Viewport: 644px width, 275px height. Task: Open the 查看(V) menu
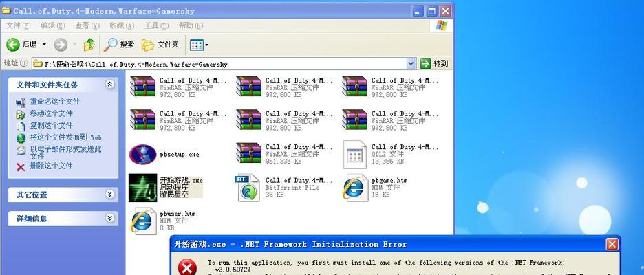pos(87,25)
